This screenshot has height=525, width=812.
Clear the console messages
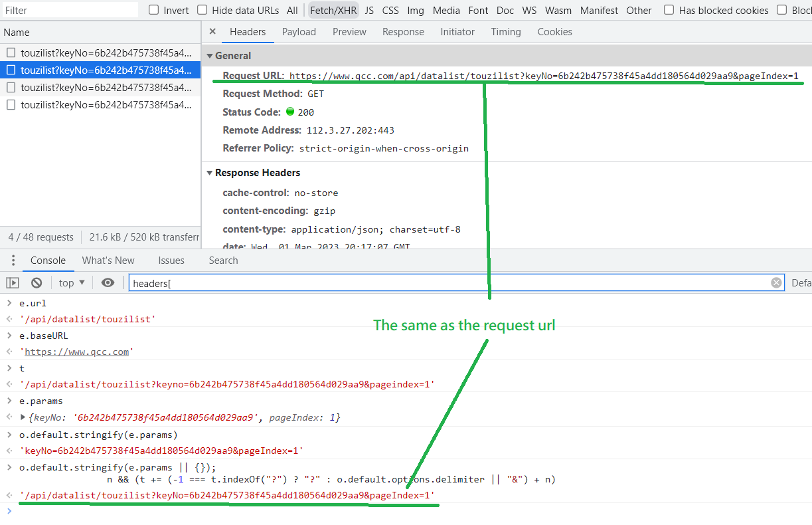click(x=37, y=282)
